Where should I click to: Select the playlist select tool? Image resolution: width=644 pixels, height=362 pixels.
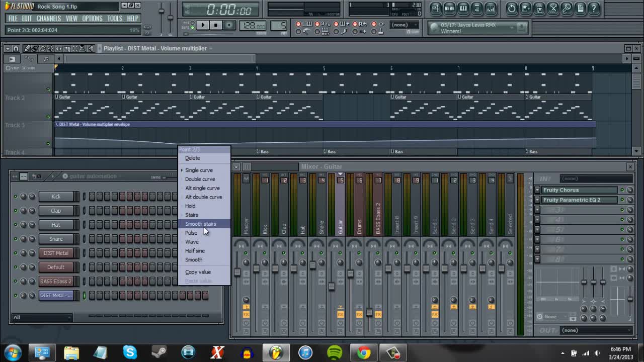tap(75, 49)
